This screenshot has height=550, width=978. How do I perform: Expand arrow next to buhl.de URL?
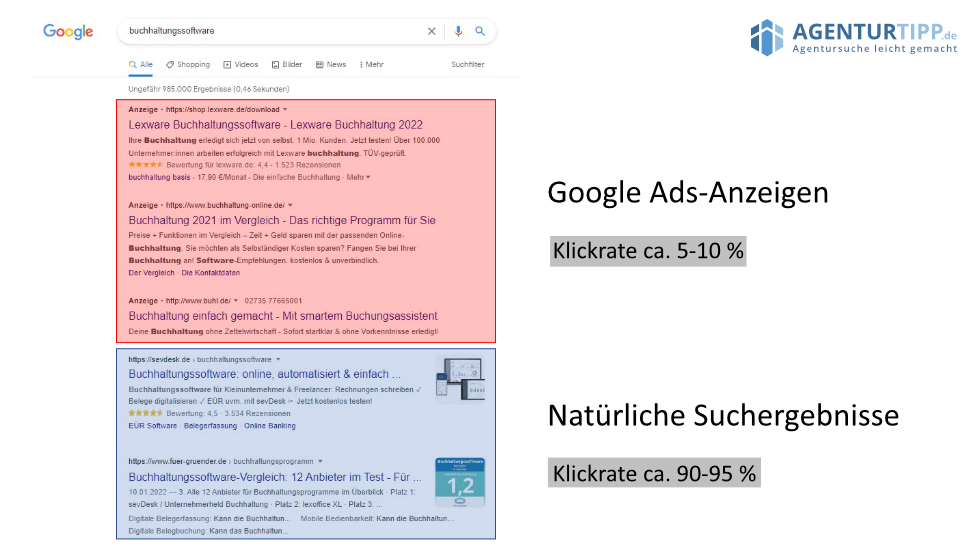tap(236, 301)
